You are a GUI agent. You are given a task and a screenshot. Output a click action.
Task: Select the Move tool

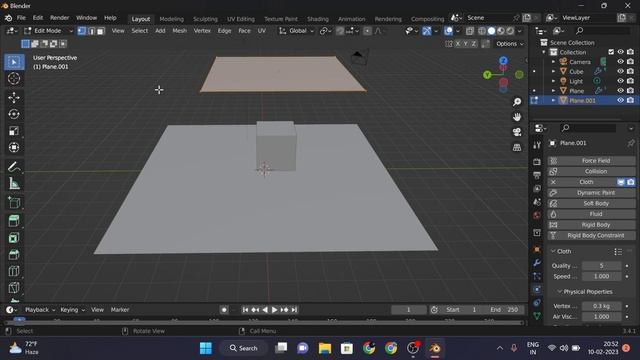pos(14,98)
